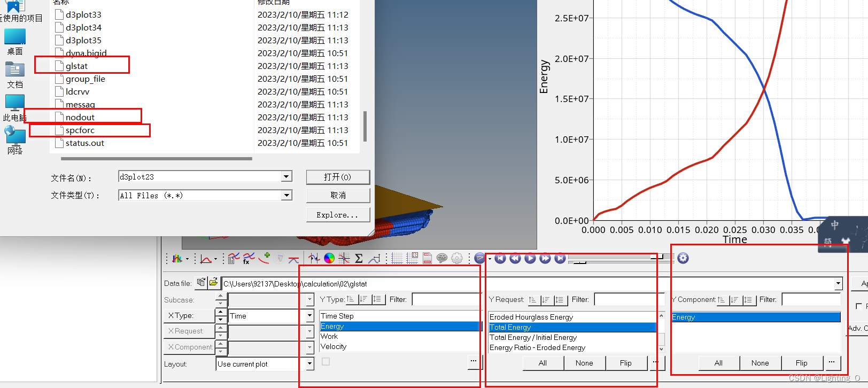The image size is (868, 388).
Task: Click the 打开(O) open button
Action: pos(338,177)
